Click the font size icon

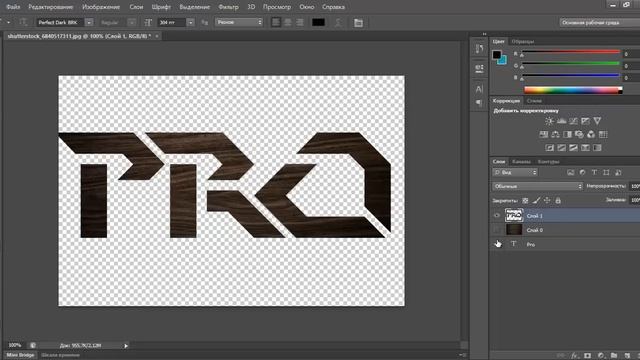click(148, 22)
